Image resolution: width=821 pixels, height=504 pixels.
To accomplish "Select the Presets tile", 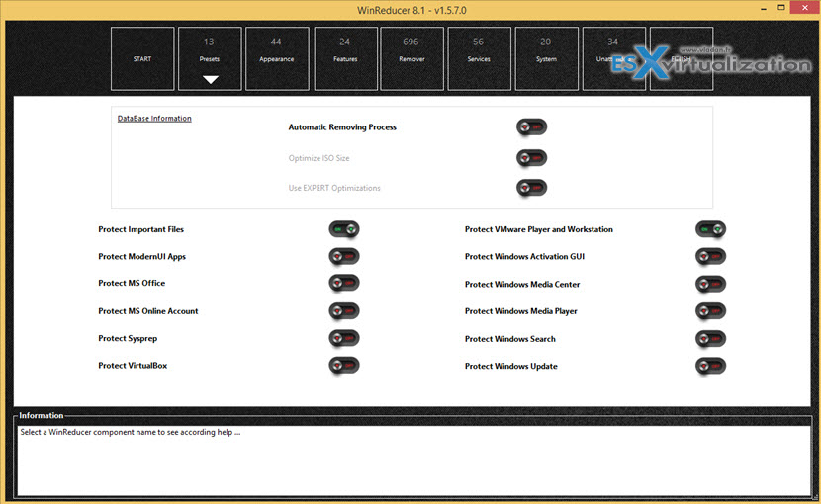I will coord(210,57).
